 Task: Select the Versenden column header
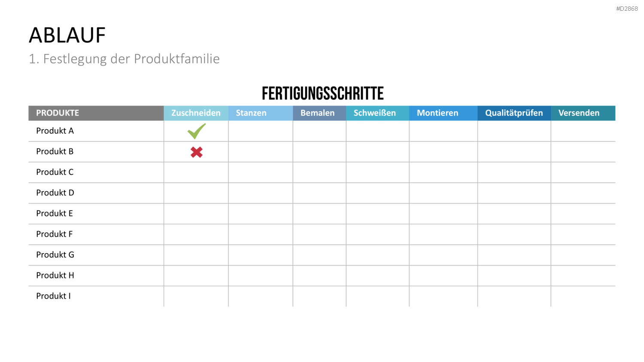pos(583,113)
